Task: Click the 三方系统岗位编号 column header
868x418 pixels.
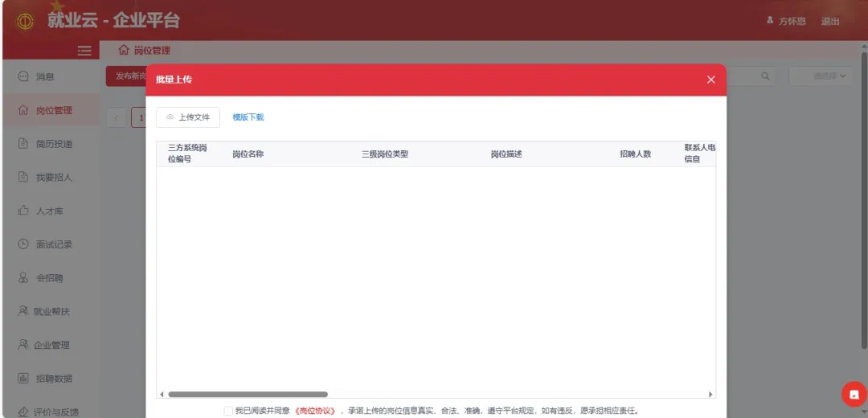Action: click(187, 154)
